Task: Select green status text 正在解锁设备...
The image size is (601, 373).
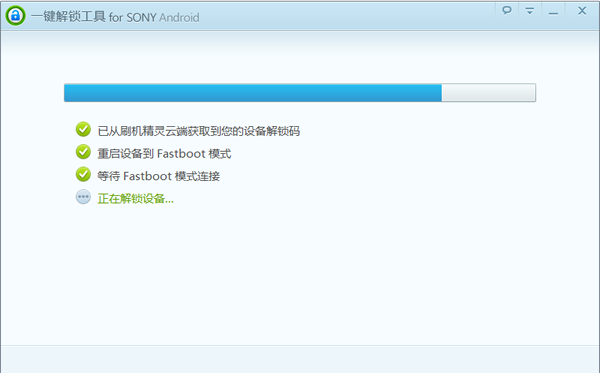Action: pyautogui.click(x=135, y=199)
